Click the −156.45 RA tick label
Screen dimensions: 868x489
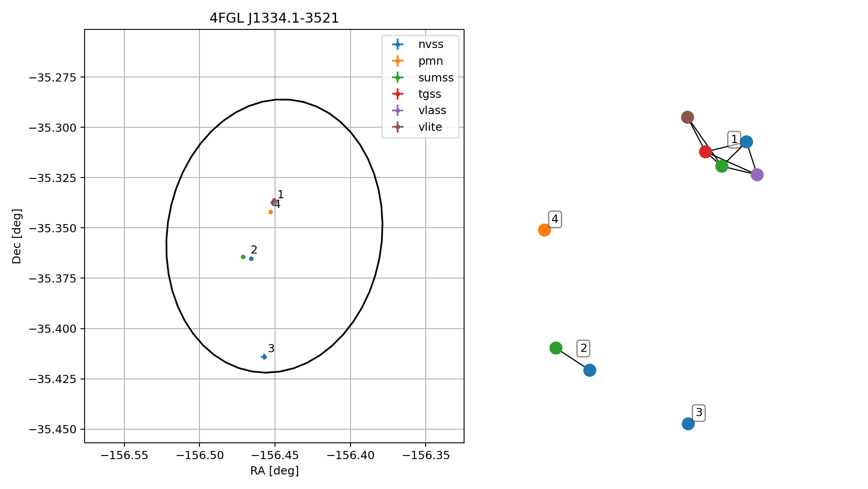point(275,455)
